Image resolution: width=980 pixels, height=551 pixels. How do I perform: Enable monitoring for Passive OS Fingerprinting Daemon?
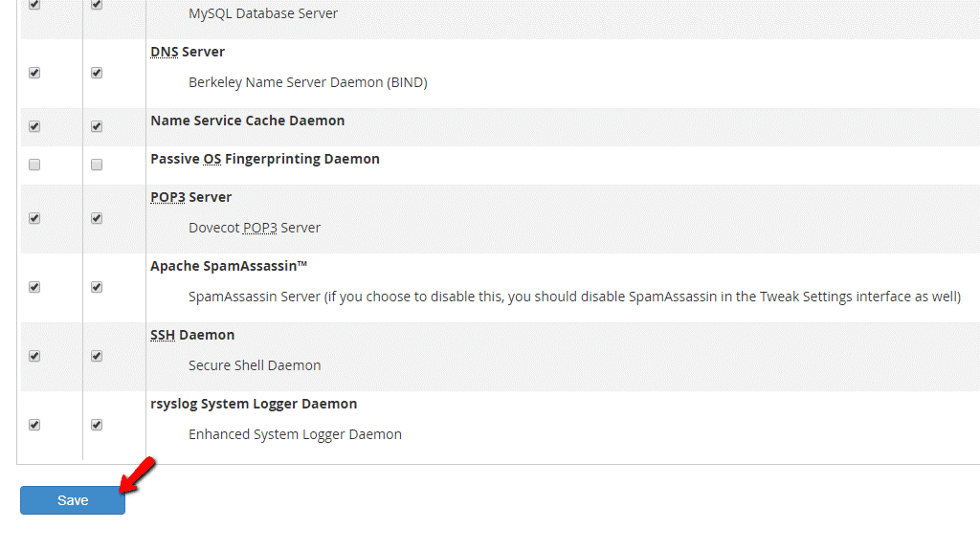click(x=96, y=164)
